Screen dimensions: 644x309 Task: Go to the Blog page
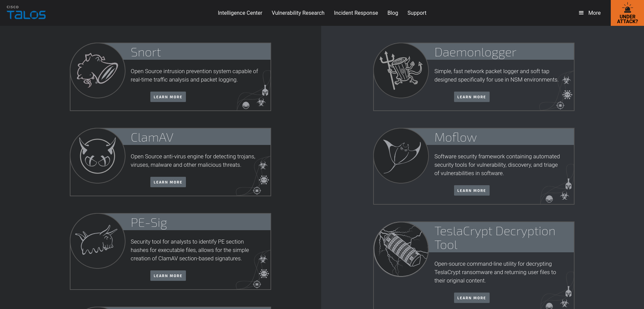(x=393, y=13)
